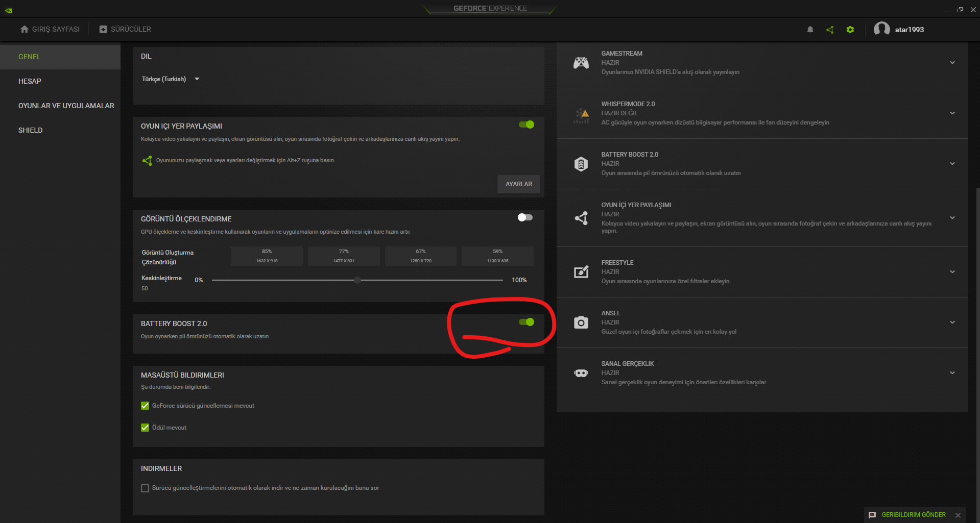
Task: Click the feedback speech bubble icon
Action: point(872,515)
